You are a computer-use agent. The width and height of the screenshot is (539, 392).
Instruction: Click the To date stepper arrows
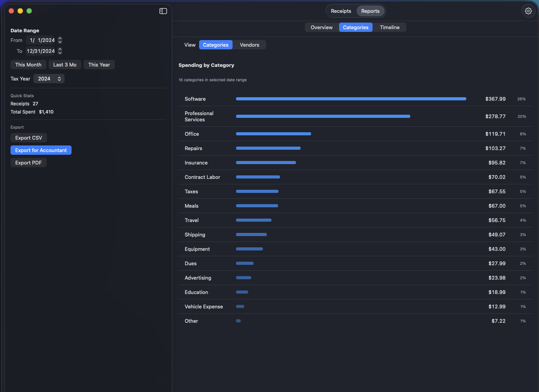pos(60,51)
